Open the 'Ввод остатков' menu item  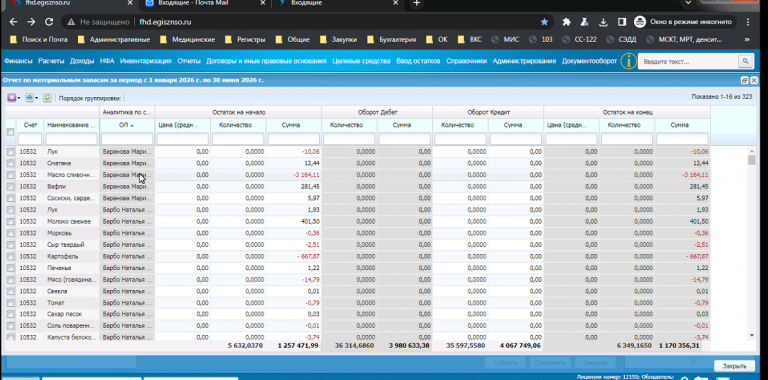(418, 61)
